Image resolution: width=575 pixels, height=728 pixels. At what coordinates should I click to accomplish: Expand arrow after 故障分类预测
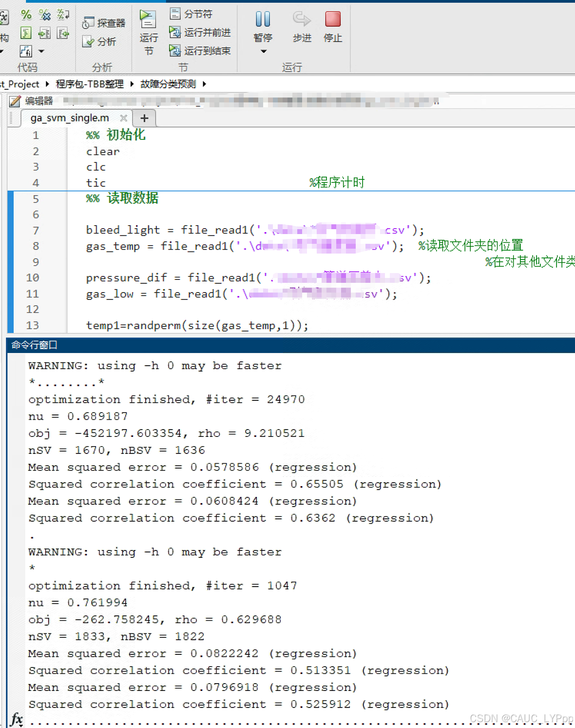204,84
